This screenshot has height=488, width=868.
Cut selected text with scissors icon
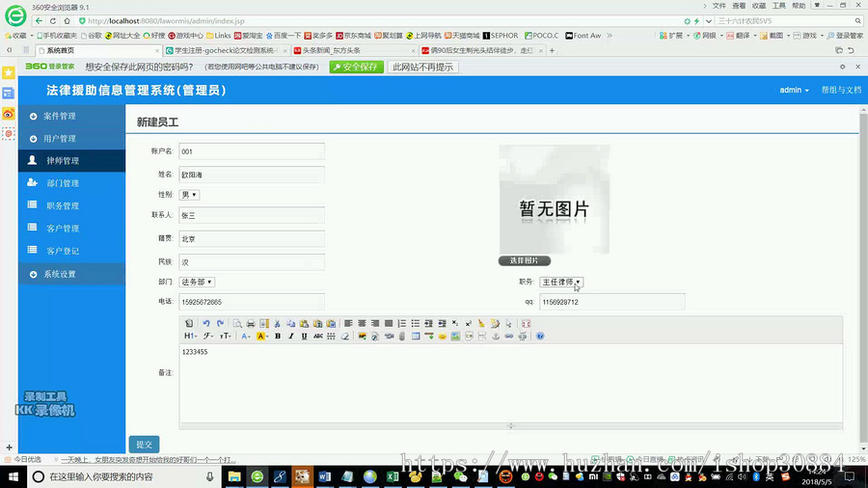277,323
